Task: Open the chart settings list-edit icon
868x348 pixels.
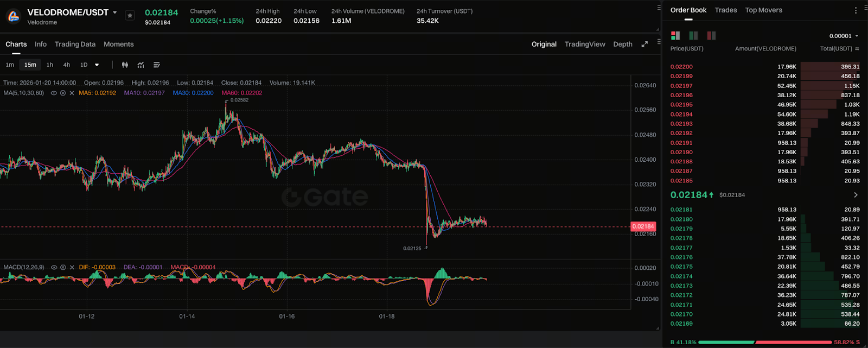Action: [157, 65]
